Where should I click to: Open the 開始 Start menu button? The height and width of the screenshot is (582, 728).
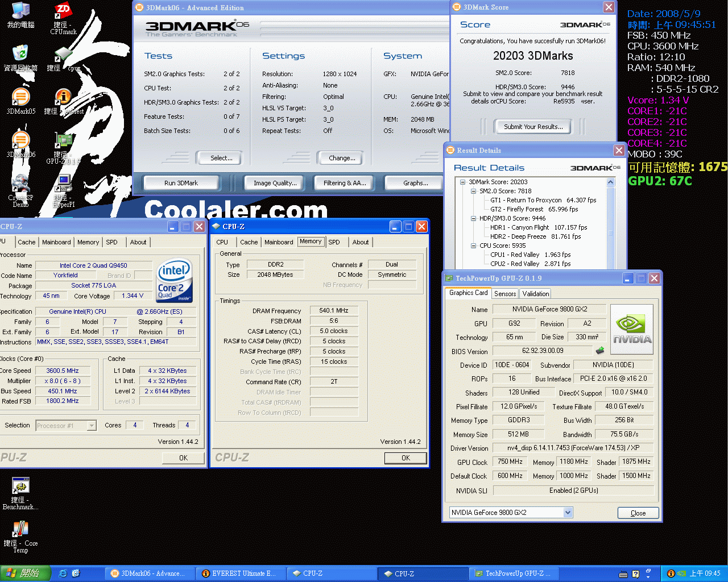(x=24, y=573)
